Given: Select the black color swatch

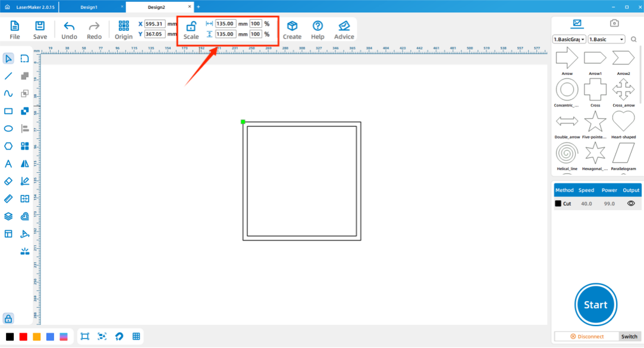Looking at the screenshot, I should click(x=10, y=337).
